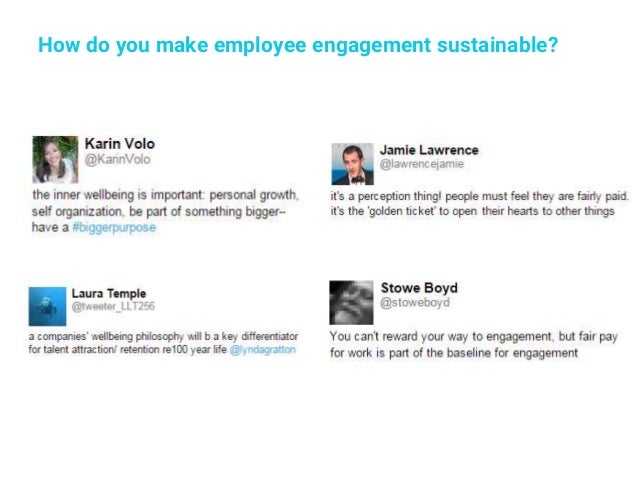Open Stowe Boyd's black-and-white avatar
Screen dimensions: 638x479
point(351,302)
